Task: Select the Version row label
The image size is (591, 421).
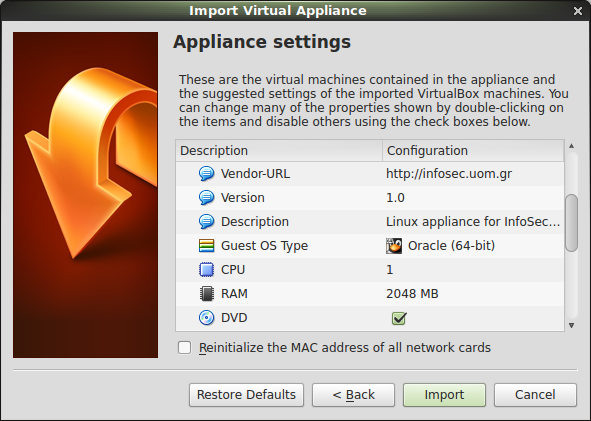Action: coord(243,198)
